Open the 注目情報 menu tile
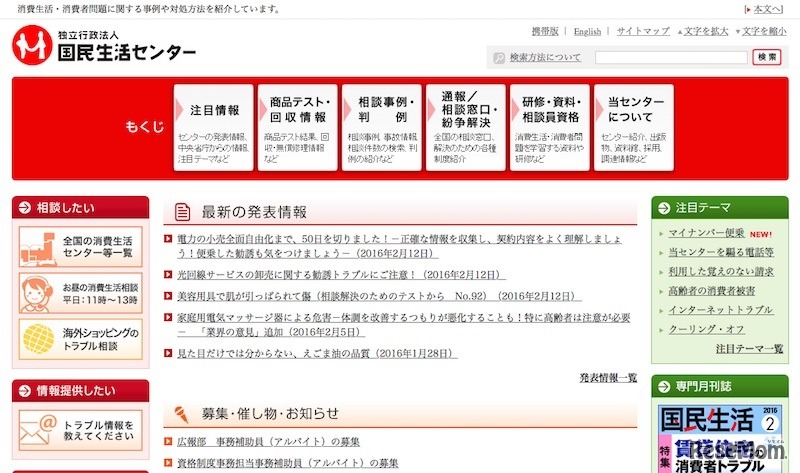The height and width of the screenshot is (473, 800). [213, 128]
